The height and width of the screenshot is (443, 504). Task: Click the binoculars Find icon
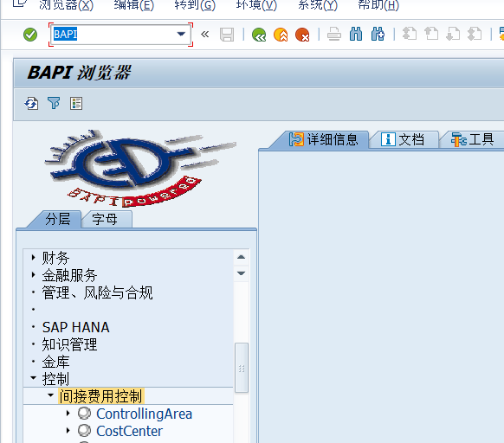click(x=356, y=34)
